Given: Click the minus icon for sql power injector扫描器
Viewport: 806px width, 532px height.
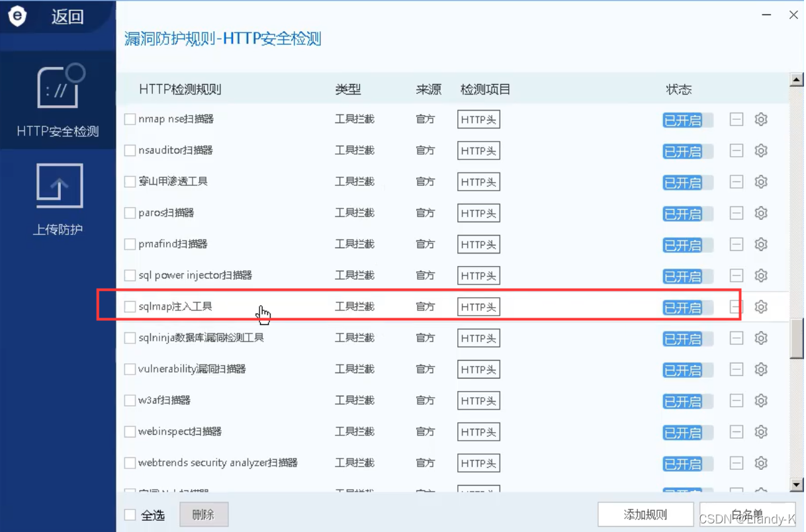Looking at the screenshot, I should pyautogui.click(x=737, y=275).
